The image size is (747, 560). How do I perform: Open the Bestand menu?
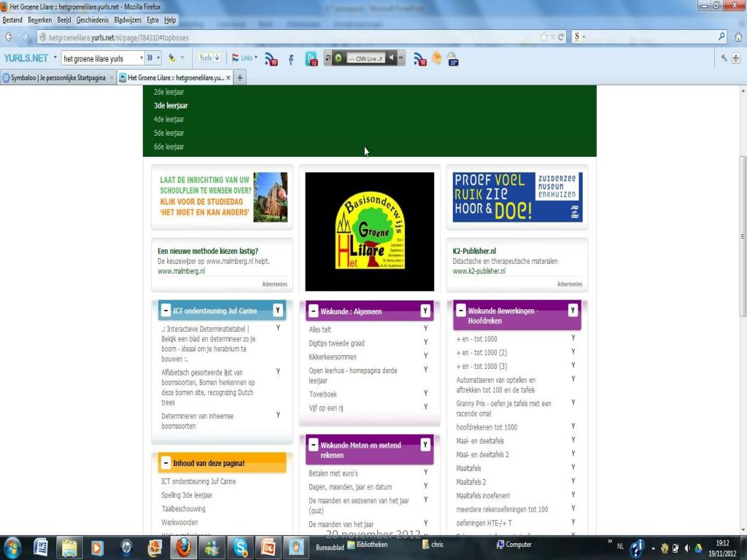click(x=12, y=20)
